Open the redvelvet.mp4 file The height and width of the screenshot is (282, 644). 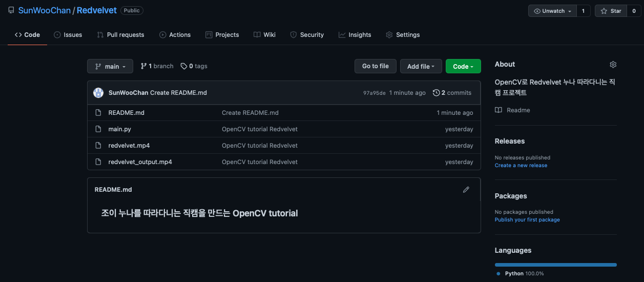129,146
